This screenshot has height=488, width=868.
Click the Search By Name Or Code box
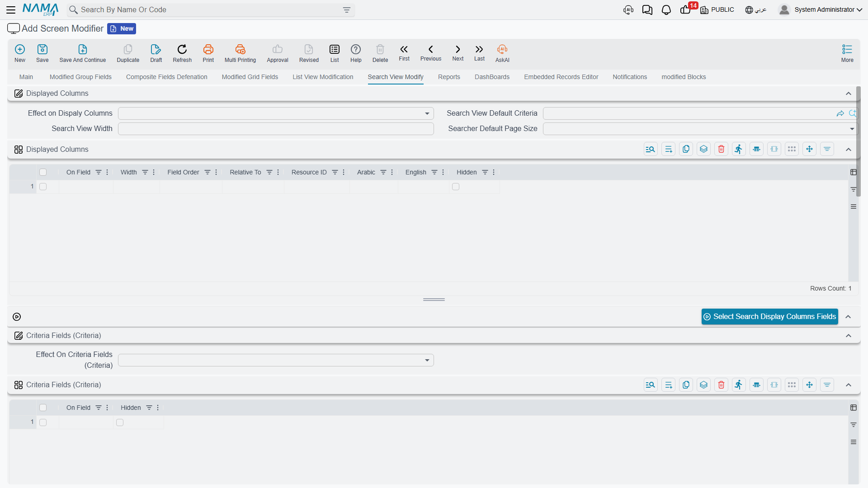pos(211,10)
